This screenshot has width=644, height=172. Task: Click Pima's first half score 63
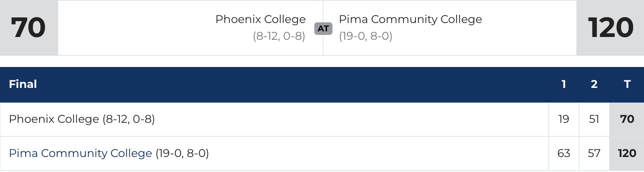pyautogui.click(x=563, y=153)
